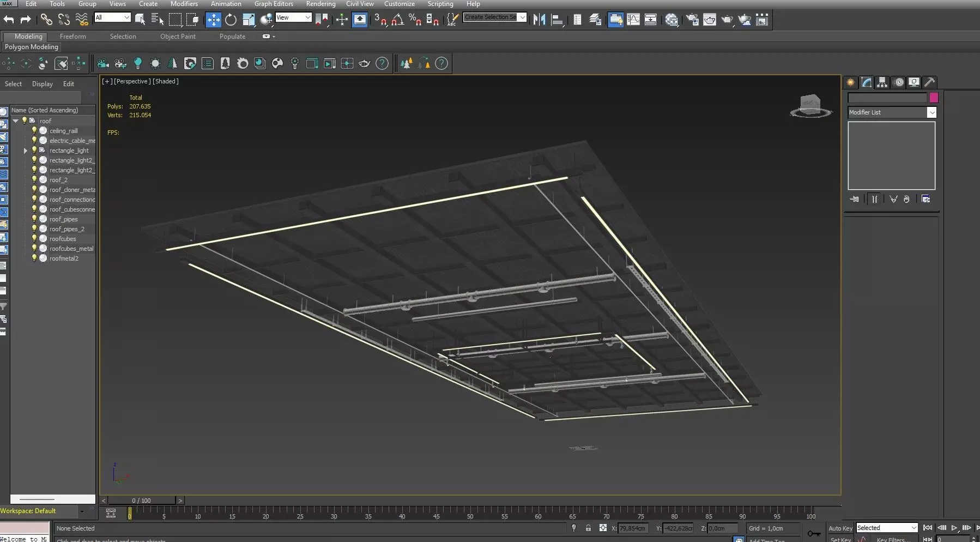Click the Select and Place icon

coord(267,20)
